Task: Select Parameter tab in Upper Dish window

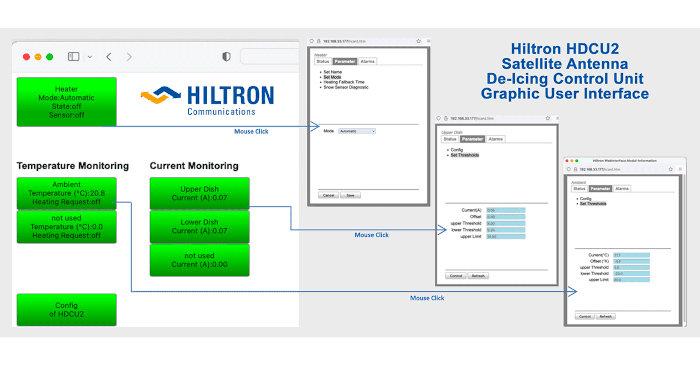Action: [x=472, y=139]
